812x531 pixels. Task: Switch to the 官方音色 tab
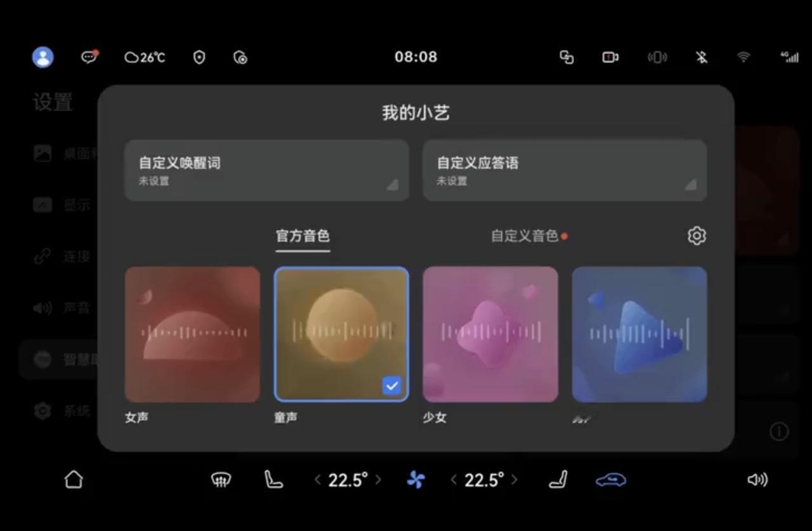click(303, 235)
